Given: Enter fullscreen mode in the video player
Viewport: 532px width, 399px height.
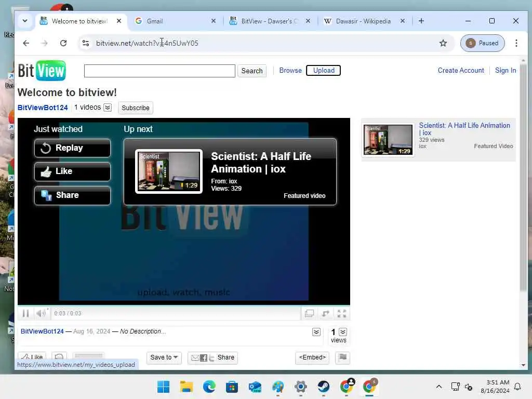Looking at the screenshot, I should point(342,313).
